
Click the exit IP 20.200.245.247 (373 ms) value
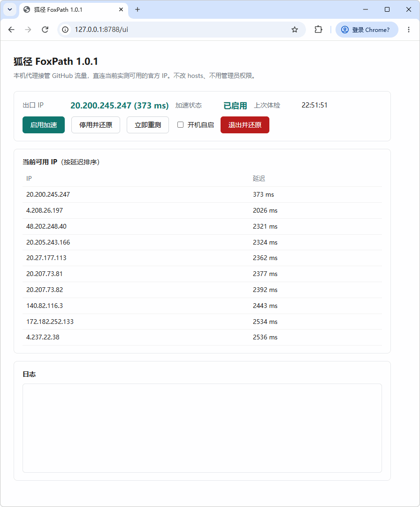tap(120, 106)
